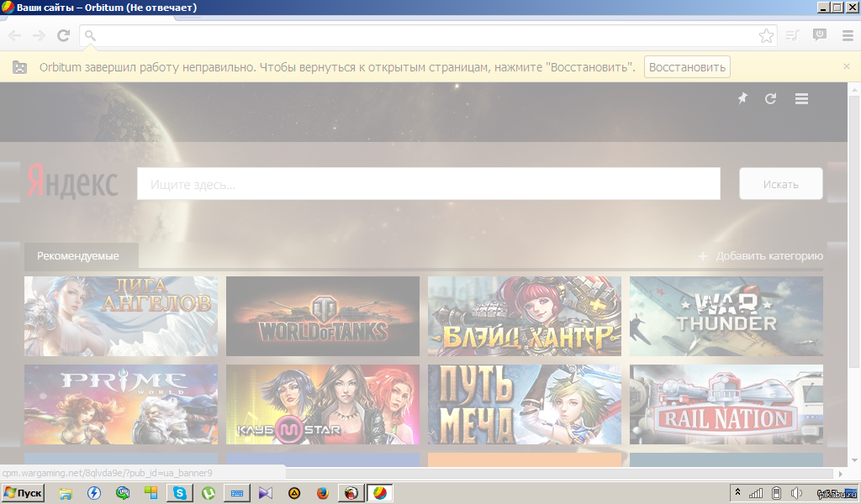The image size is (861, 504).
Task: Click the "Искать" search button
Action: [780, 184]
